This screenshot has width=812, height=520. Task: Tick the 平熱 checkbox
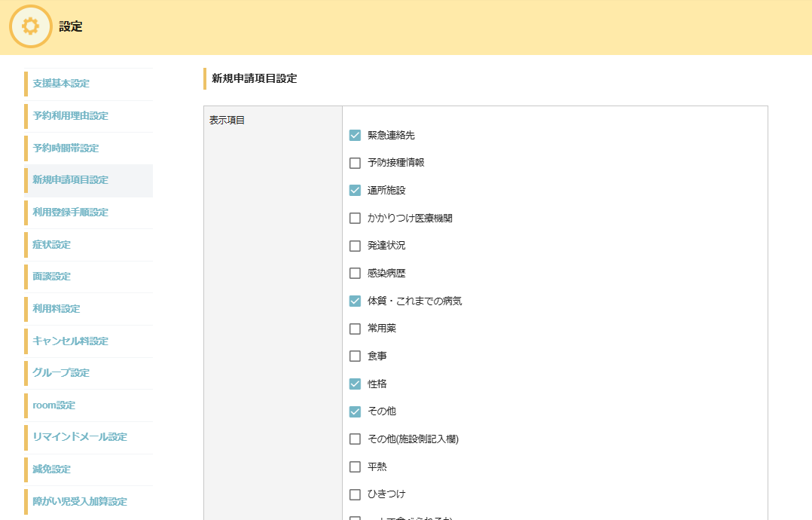coord(355,466)
